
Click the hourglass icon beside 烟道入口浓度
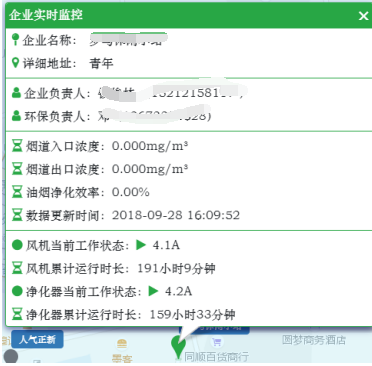point(17,146)
